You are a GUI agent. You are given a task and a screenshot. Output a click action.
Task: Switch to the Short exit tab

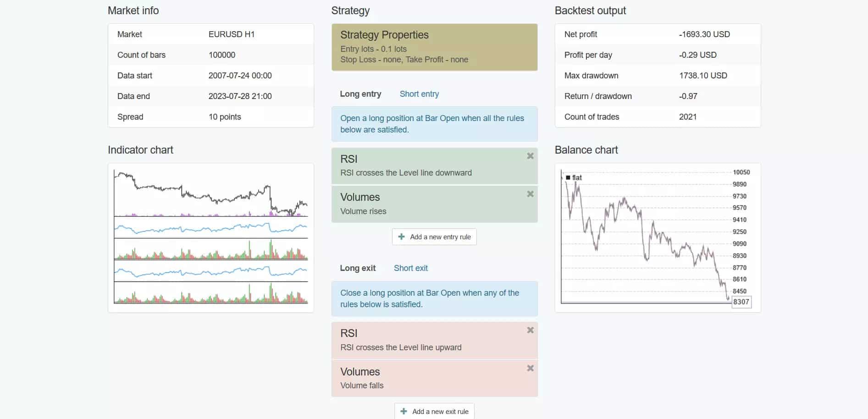410,268
